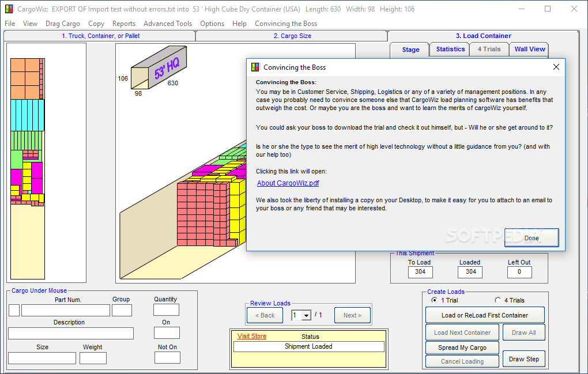This screenshot has width=588, height=374.
Task: Open the load number dropdown in Review Loads
Action: (306, 316)
